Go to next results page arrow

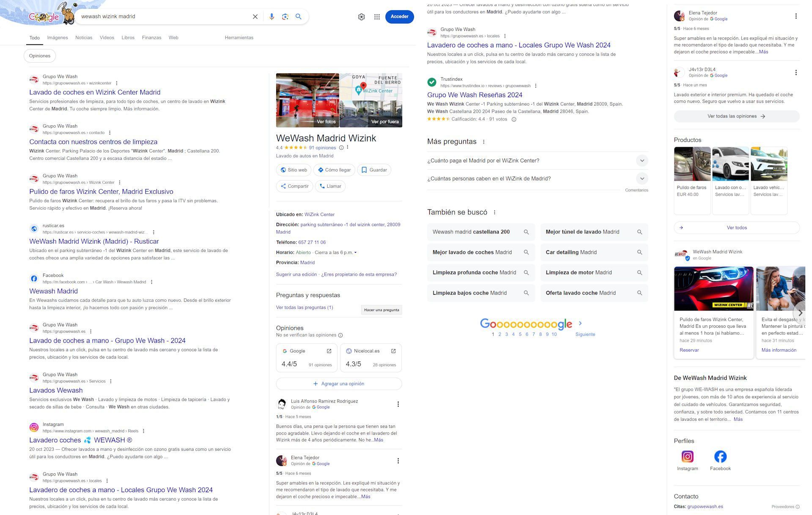pyautogui.click(x=580, y=323)
